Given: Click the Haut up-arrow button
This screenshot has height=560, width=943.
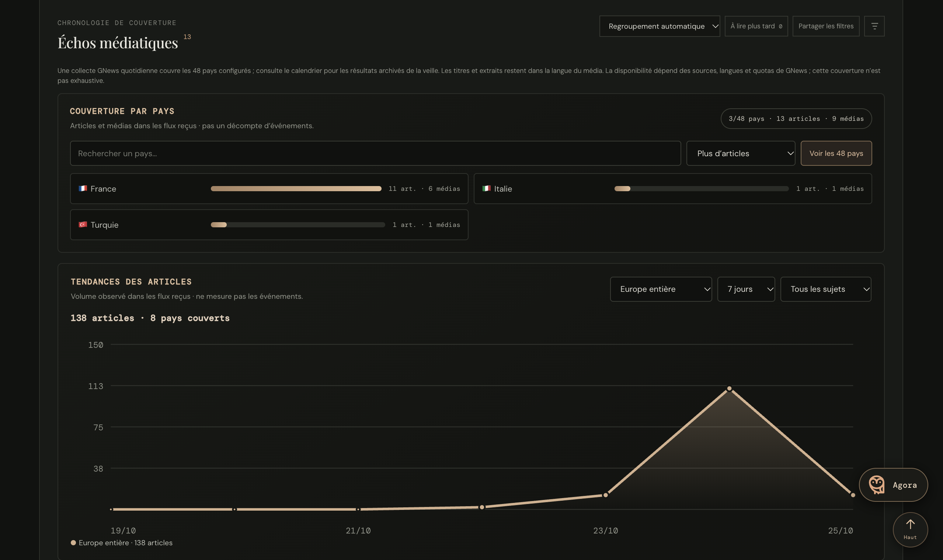Looking at the screenshot, I should (910, 529).
